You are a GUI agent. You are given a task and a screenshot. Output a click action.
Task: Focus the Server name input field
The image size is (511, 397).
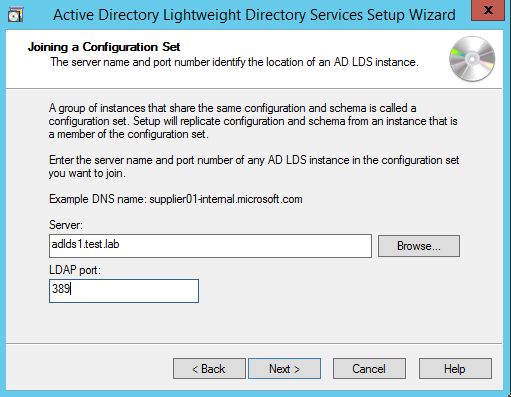210,246
